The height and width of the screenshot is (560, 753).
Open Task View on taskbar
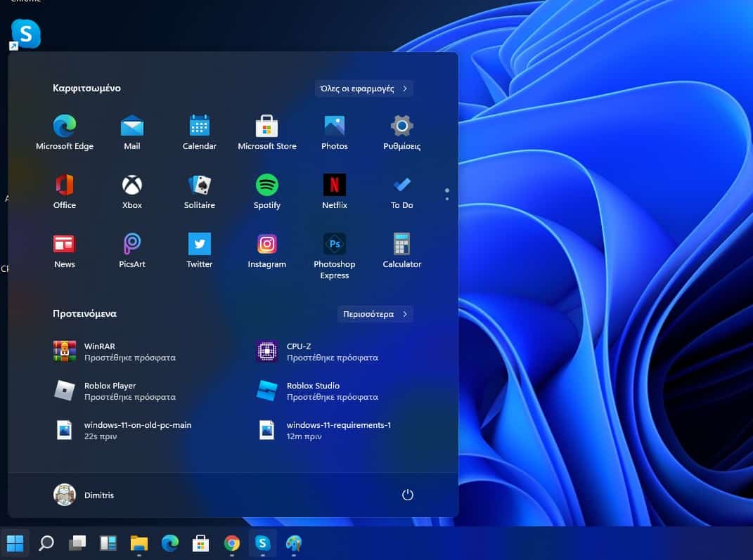(x=77, y=543)
